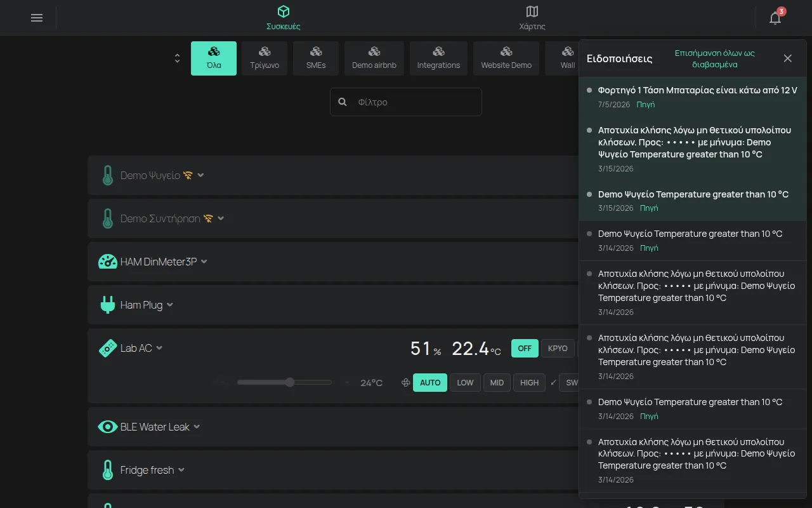Set fan speed to AUTO
Image resolution: width=812 pixels, height=508 pixels.
click(430, 382)
